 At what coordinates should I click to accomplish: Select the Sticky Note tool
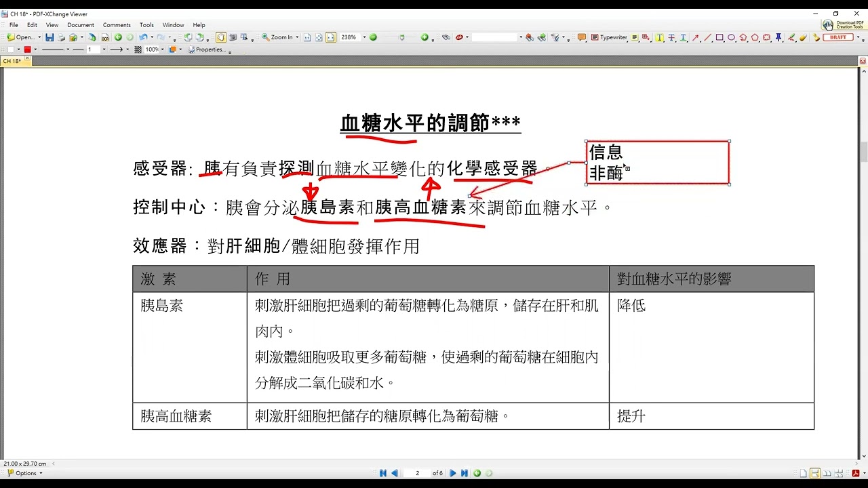click(x=581, y=37)
